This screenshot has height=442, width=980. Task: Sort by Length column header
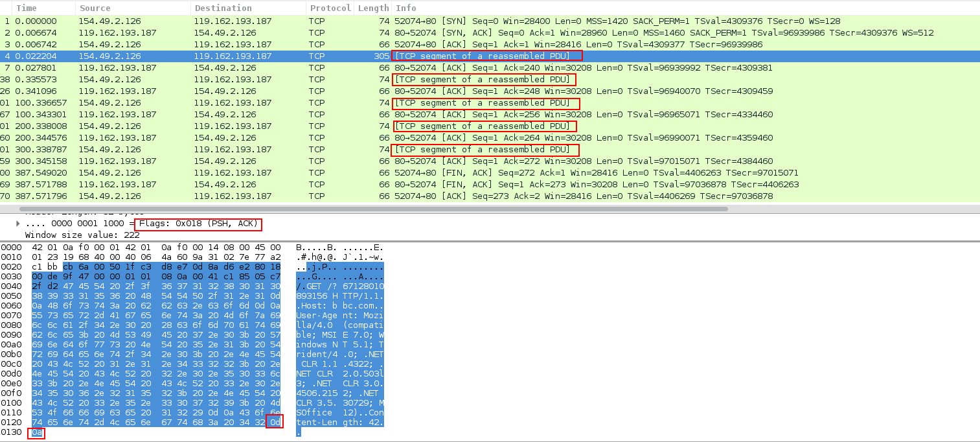372,8
